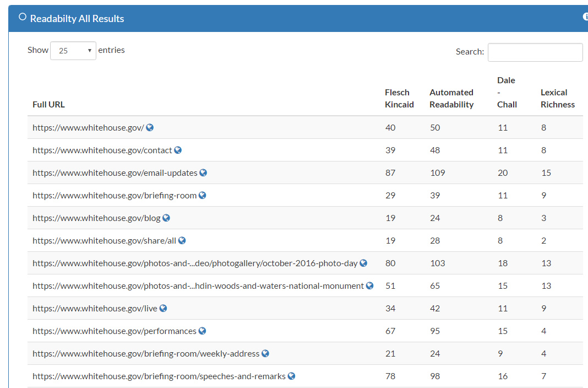588x388 pixels.
Task: Open globe icon for woods-and-waters-national-monument URL
Action: (x=370, y=285)
